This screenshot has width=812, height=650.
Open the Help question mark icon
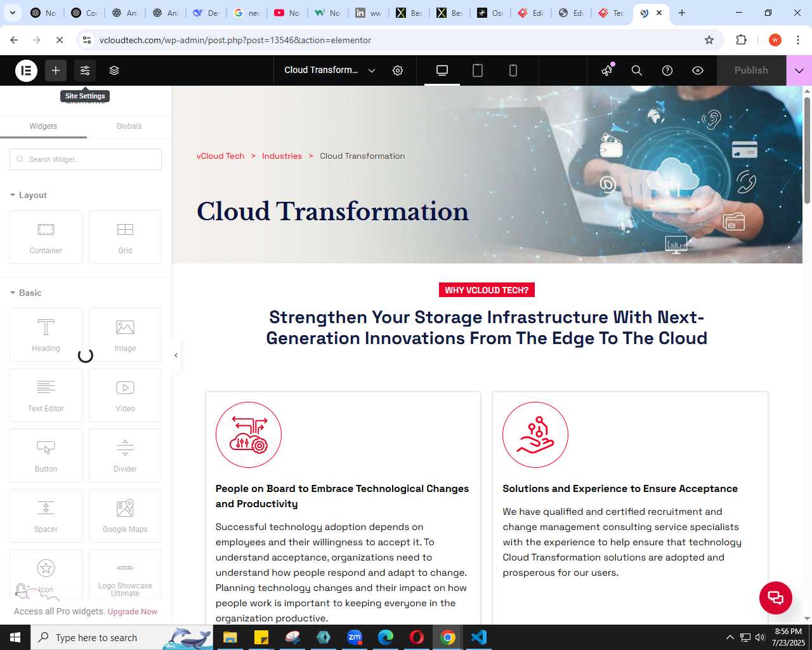point(667,70)
